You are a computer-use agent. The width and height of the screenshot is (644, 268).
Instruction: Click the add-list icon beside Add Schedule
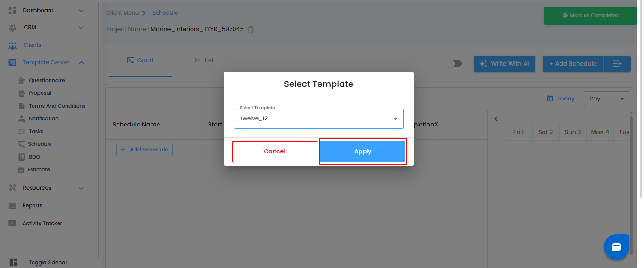point(617,64)
